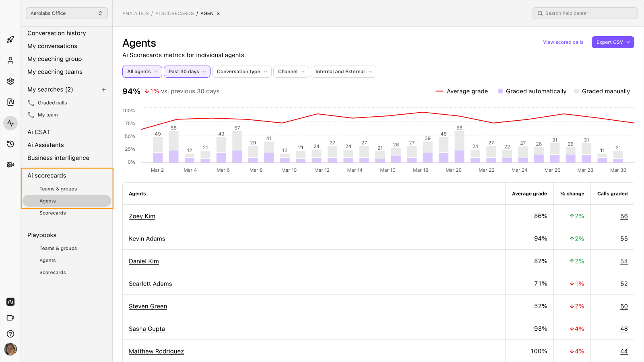Click the user avatar photo
644x362 pixels.
pos(10,349)
